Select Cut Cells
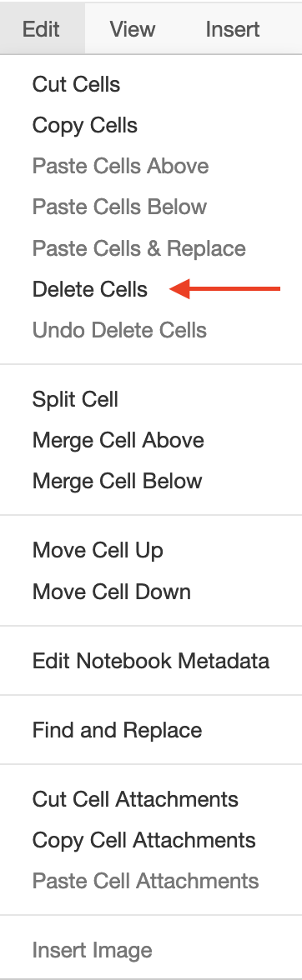 click(x=151, y=84)
